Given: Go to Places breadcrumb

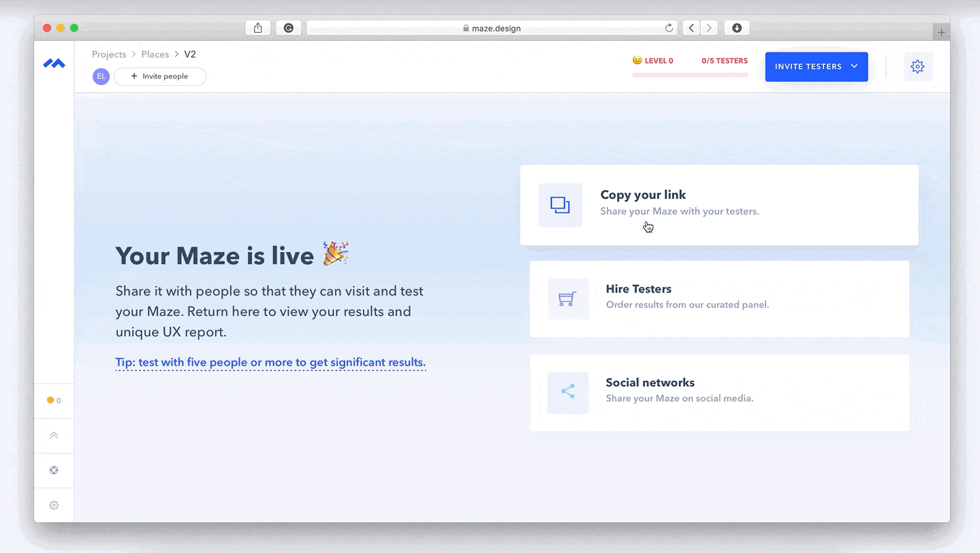Looking at the screenshot, I should pos(155,54).
